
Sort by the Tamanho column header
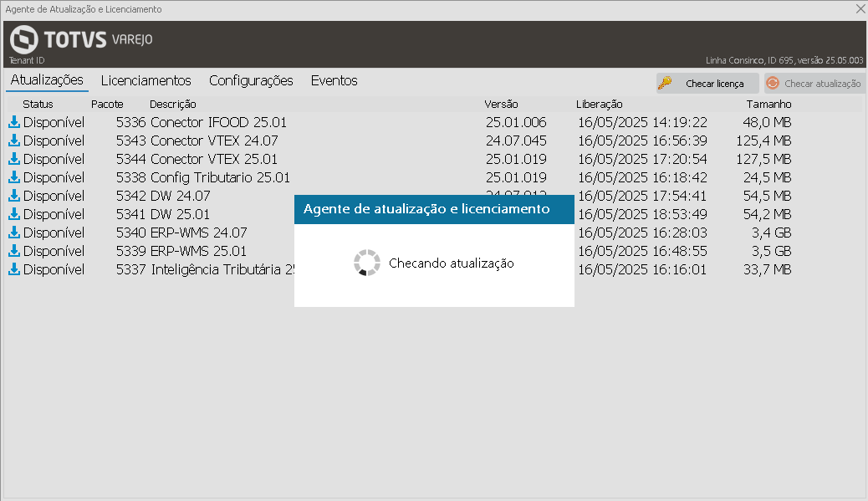pyautogui.click(x=768, y=104)
